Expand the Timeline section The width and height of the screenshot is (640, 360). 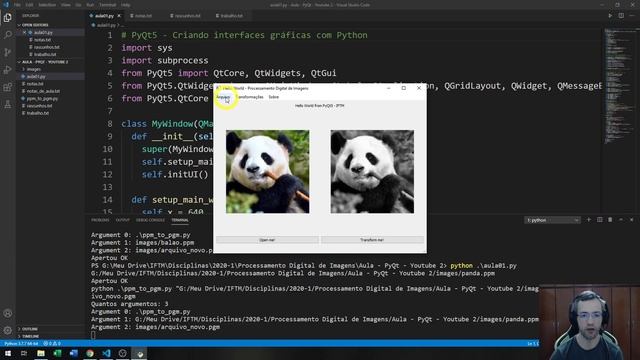click(x=30, y=336)
